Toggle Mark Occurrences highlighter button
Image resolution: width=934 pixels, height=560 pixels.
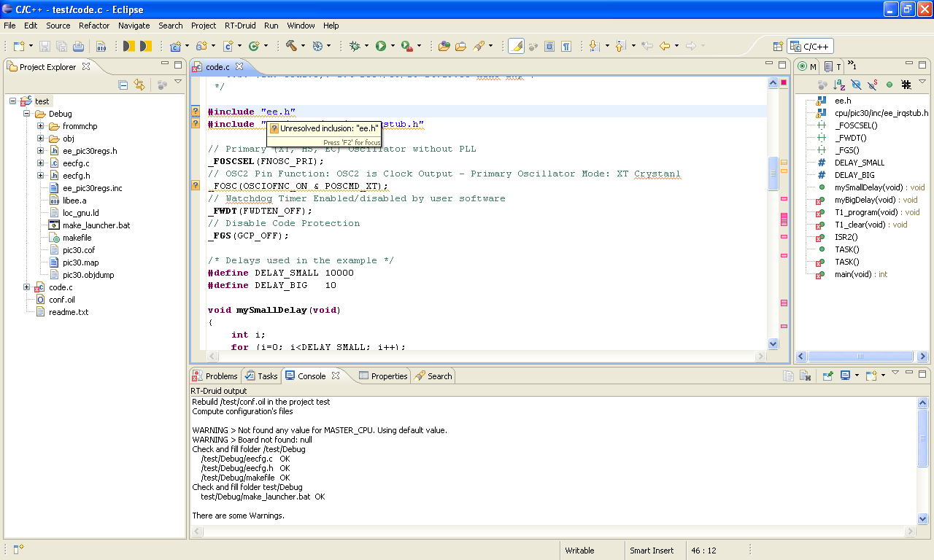pos(516,46)
